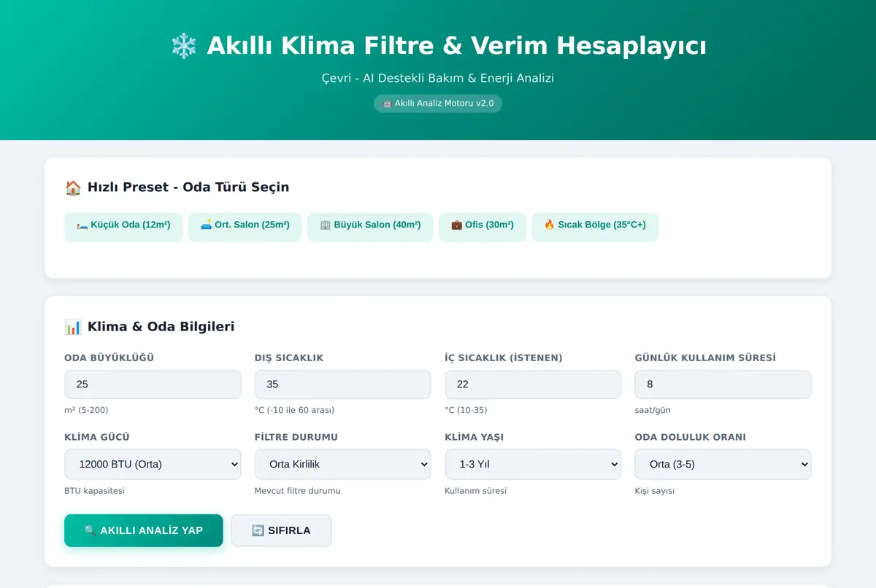The height and width of the screenshot is (588, 876).
Task: Click the 'ODA BÜYÜKLÜĞÜ' label
Action: pos(109,358)
